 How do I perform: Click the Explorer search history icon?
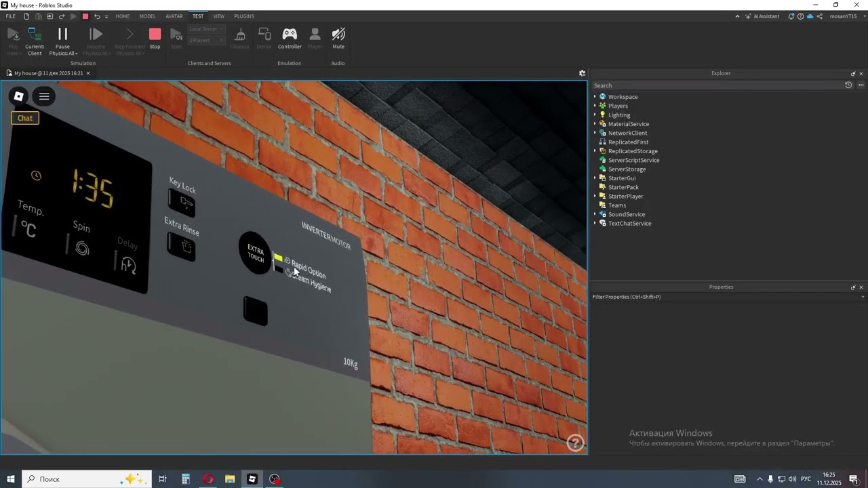(848, 85)
